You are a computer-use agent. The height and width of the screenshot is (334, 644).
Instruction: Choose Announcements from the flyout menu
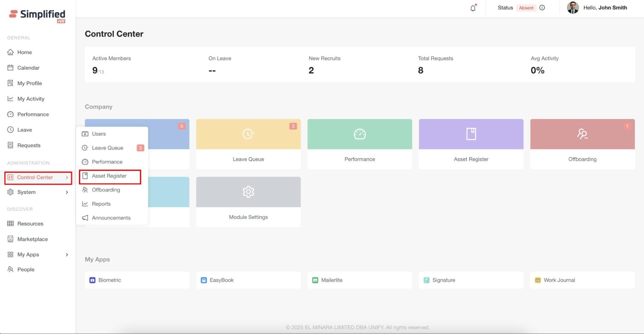111,218
